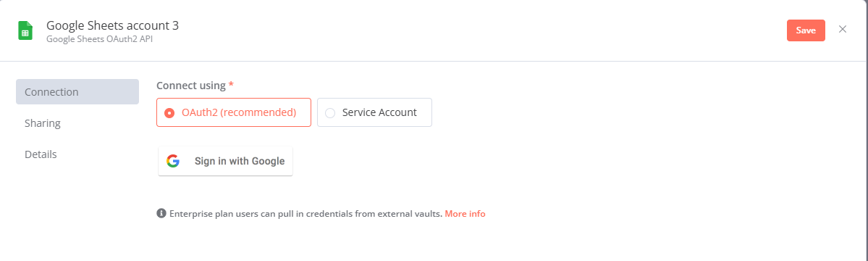Screen dimensions: 868x261
Task: Save the credential with the Save button
Action: pos(806,30)
